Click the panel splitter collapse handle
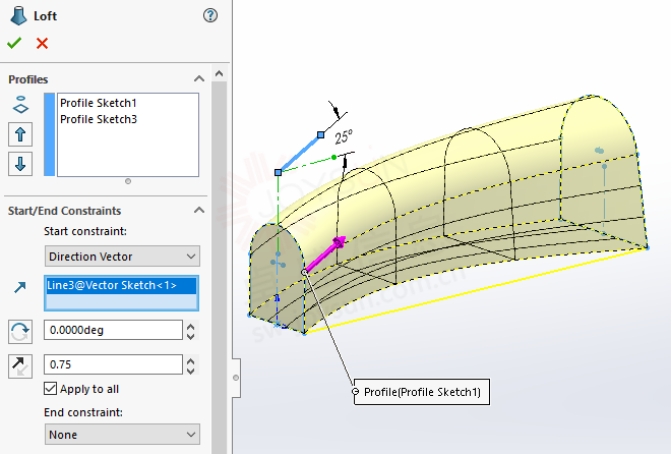672x454 pixels. tap(236, 378)
